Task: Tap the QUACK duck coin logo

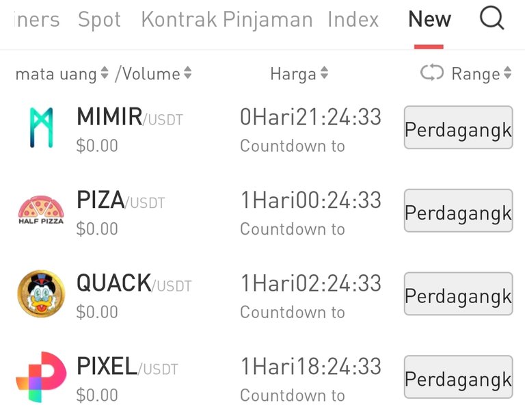Action: [41, 293]
